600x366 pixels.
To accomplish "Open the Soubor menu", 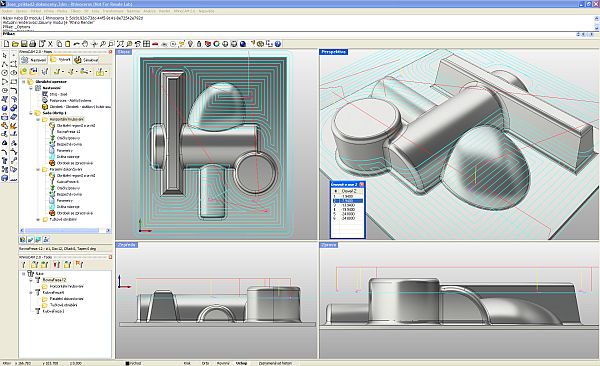I will point(7,11).
